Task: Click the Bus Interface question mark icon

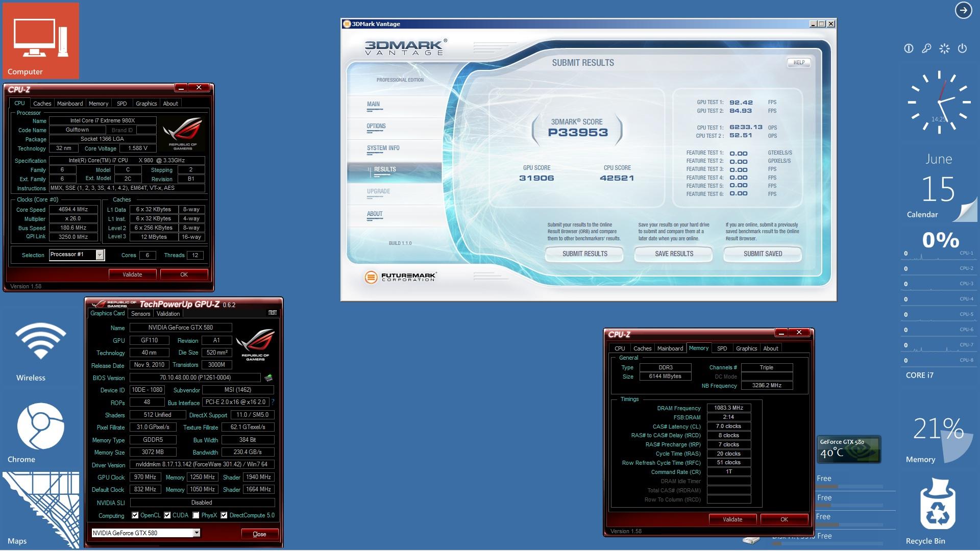Action: (273, 402)
